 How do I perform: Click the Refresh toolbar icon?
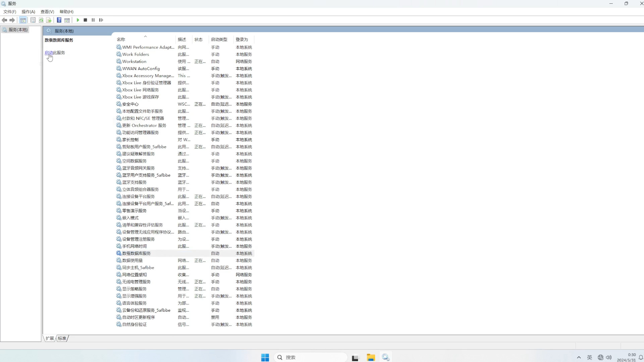[41, 20]
